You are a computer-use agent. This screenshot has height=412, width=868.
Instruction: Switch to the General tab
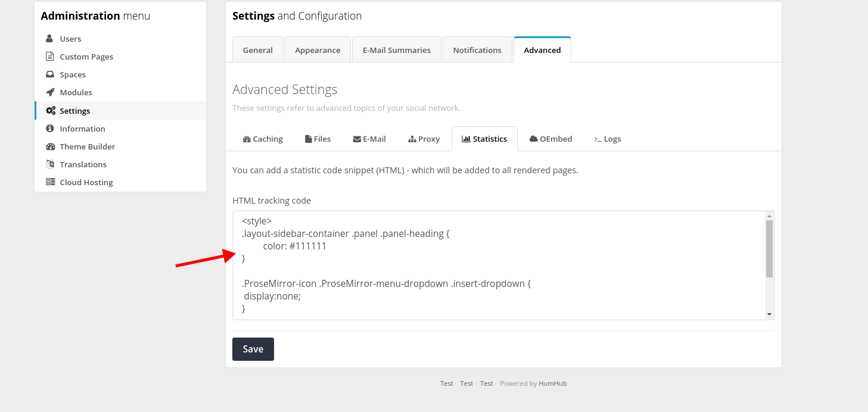click(x=257, y=49)
